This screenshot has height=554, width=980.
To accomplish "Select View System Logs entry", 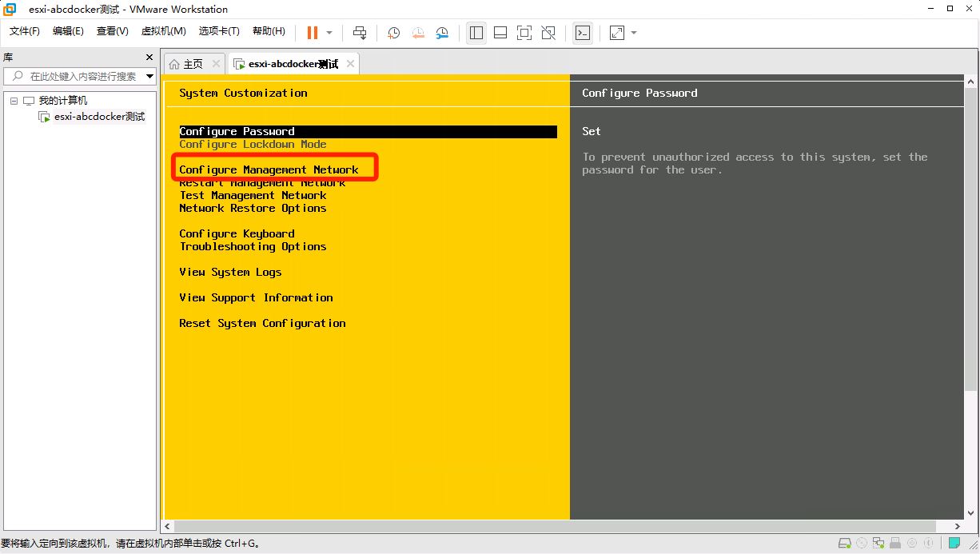I will (230, 273).
